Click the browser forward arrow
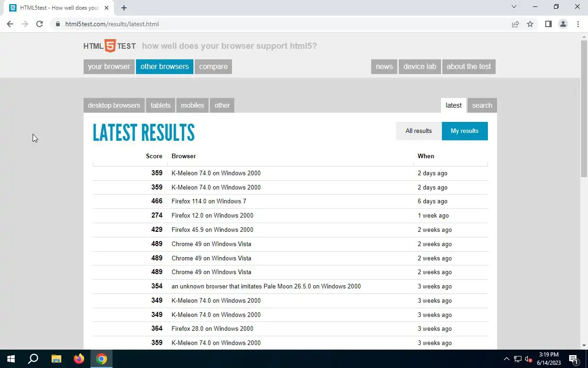This screenshot has height=368, width=588. [25, 24]
